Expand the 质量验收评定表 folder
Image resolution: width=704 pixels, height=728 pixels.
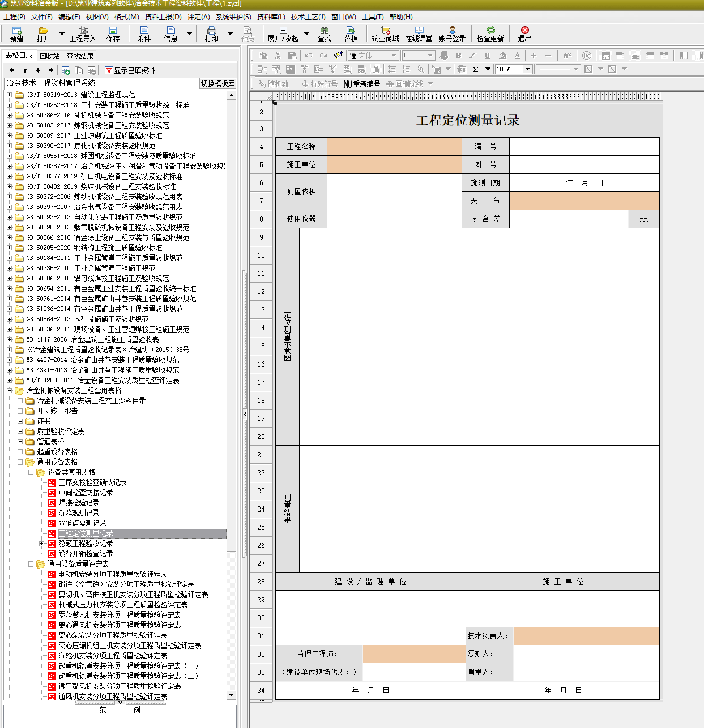click(x=20, y=431)
